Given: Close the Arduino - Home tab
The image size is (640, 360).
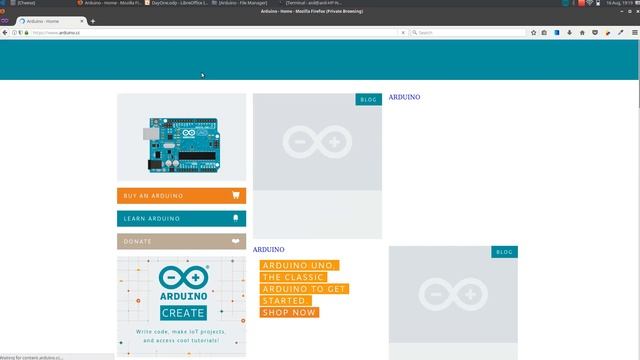Looking at the screenshot, I should click(82, 21).
